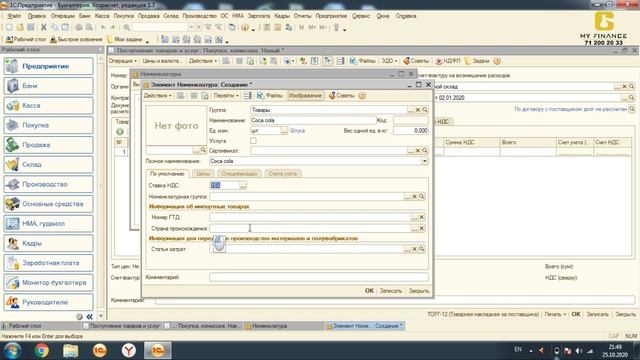Open the Справка menu
The height and width of the screenshot is (360, 640).
click(x=406, y=16)
